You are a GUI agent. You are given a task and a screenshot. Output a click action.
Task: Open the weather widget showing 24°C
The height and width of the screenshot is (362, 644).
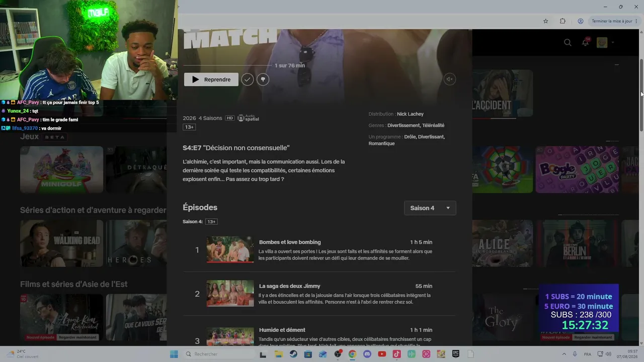23,354
